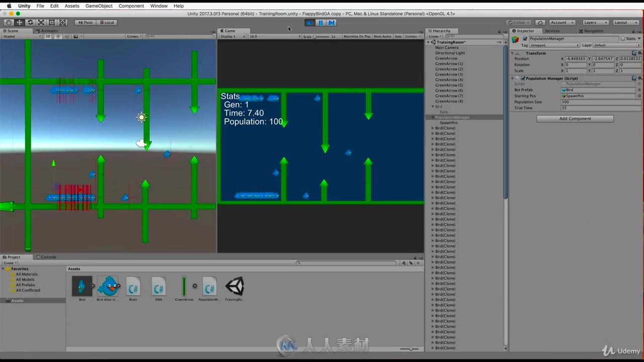Collapse the TrainingRoom scene in Hierarchy
Screen dimensions: 644x362
pos(429,42)
